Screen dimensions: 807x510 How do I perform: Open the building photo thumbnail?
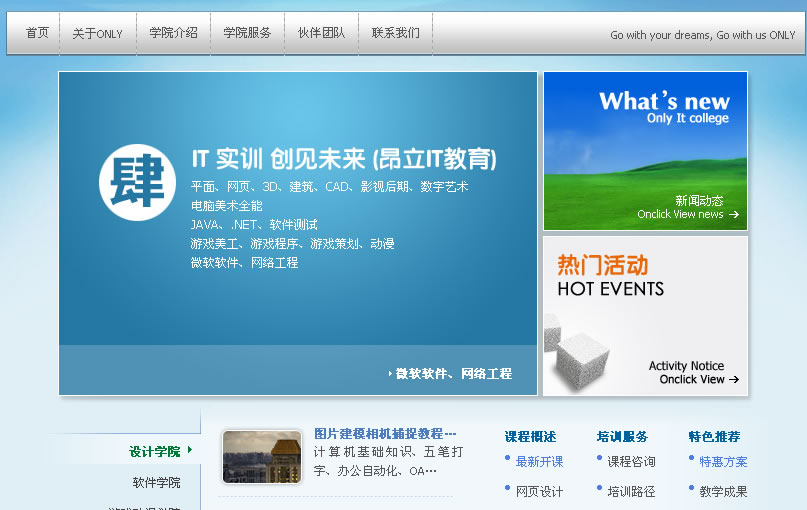click(x=262, y=457)
